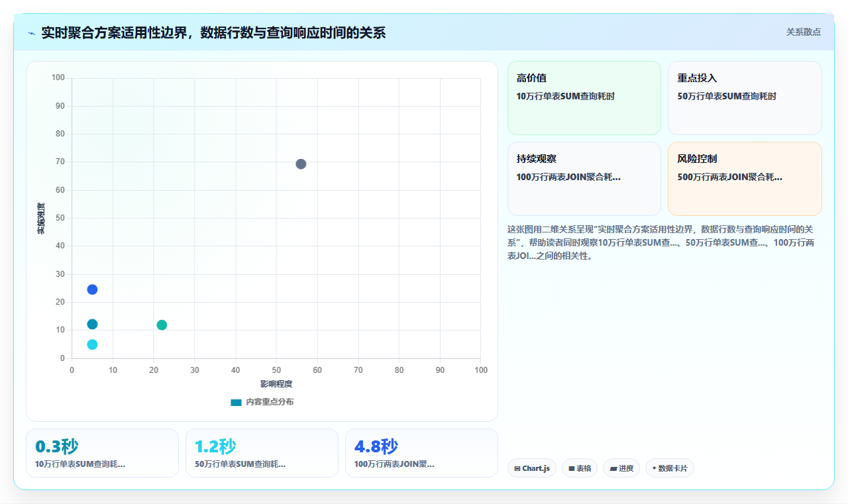848x504 pixels.
Task: Click the y-axis tick label 100
Action: 58,77
